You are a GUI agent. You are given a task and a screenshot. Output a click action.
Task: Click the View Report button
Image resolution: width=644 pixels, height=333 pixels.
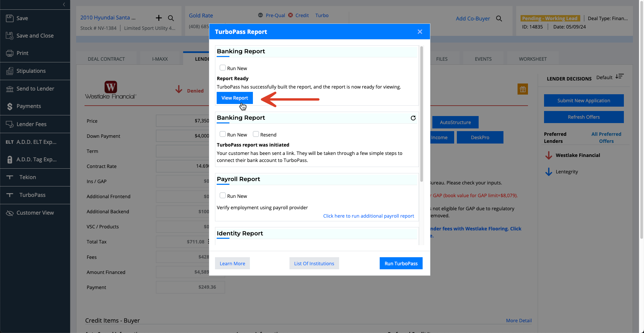(x=235, y=98)
